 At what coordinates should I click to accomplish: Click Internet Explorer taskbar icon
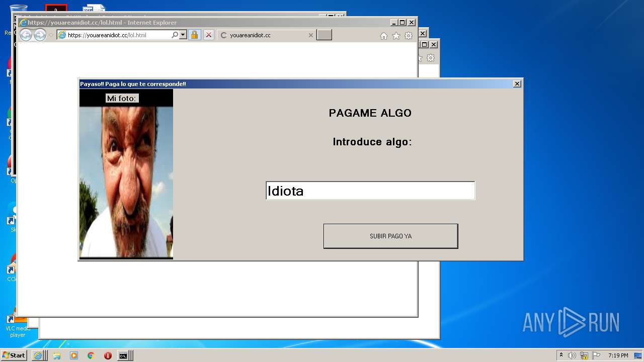[38, 355]
